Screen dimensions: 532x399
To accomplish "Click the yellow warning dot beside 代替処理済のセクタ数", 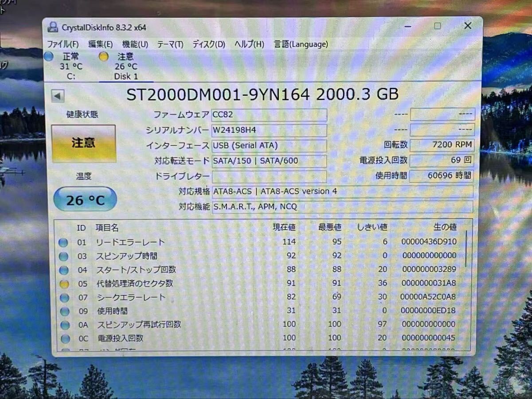I will (65, 283).
